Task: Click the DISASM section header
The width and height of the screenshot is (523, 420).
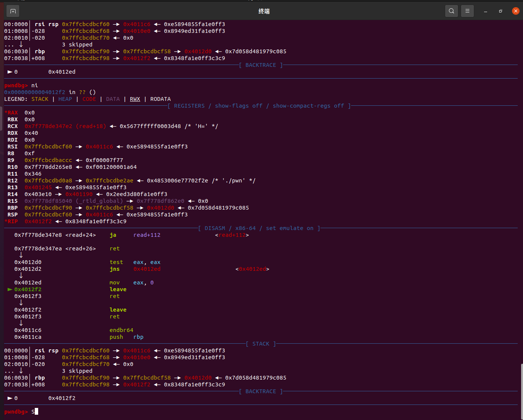Action: coord(259,228)
